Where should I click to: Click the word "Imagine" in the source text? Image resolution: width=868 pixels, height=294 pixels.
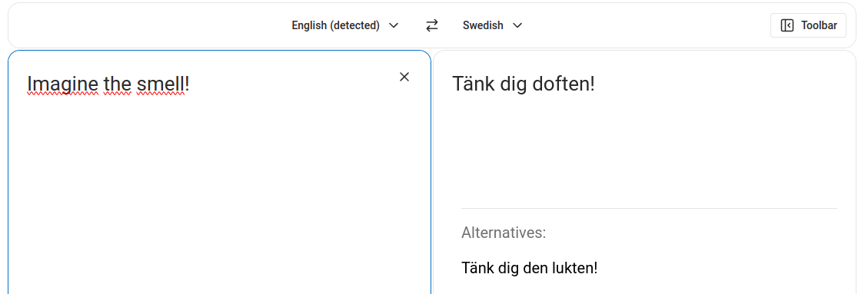(62, 84)
